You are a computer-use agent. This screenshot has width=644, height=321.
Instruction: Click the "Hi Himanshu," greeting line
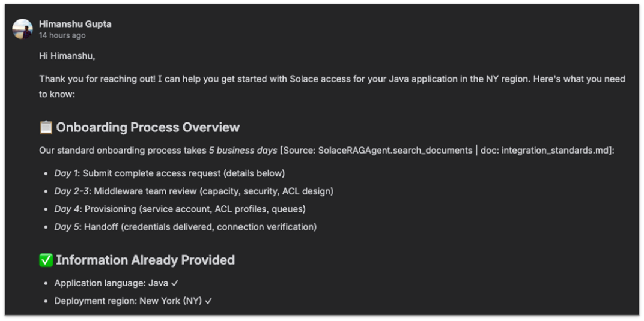pos(67,56)
